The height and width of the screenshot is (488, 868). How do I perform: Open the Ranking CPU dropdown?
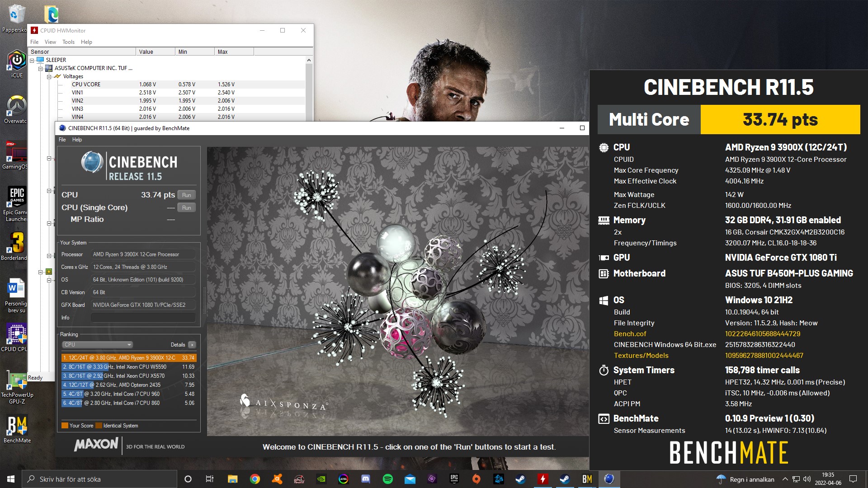97,345
